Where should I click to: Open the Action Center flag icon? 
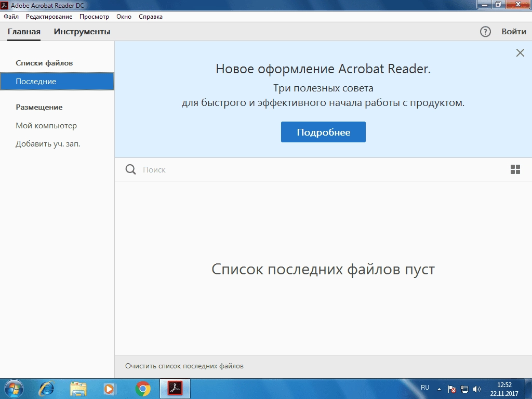(451, 389)
